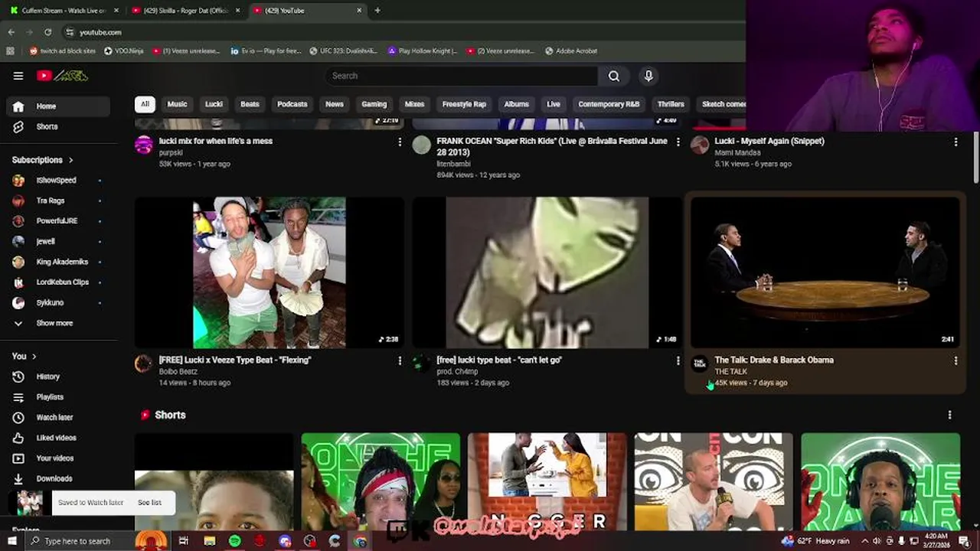Switch to the Cuffem Stream browser tab

pos(64,11)
